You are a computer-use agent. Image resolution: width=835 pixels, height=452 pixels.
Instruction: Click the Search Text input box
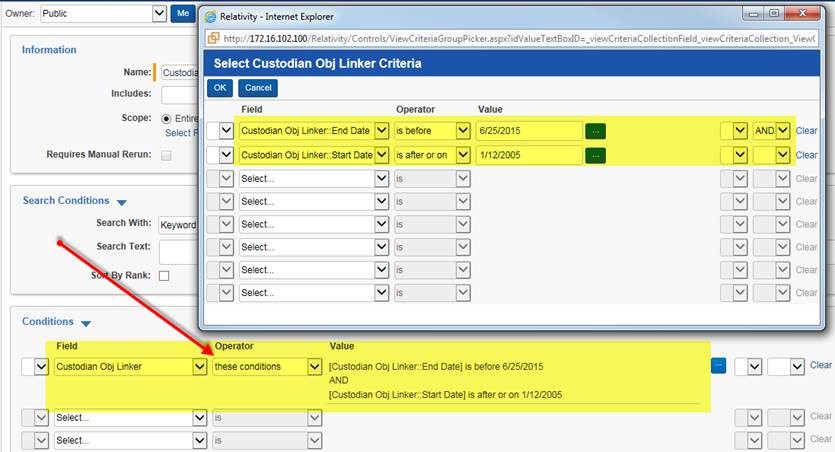[x=178, y=252]
